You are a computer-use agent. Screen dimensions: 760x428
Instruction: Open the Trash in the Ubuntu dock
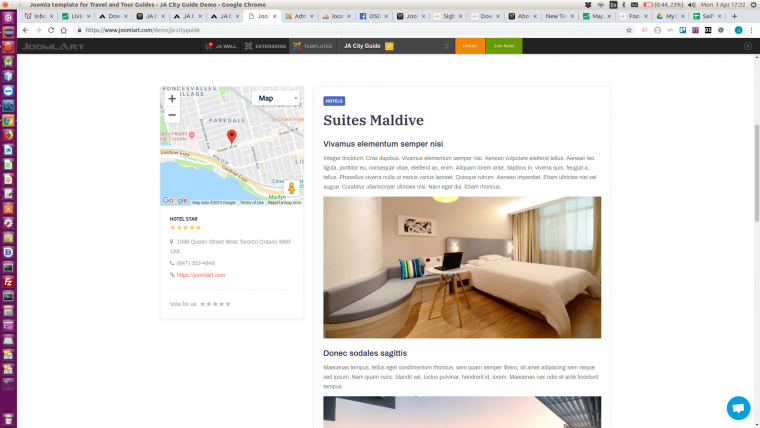[8, 419]
